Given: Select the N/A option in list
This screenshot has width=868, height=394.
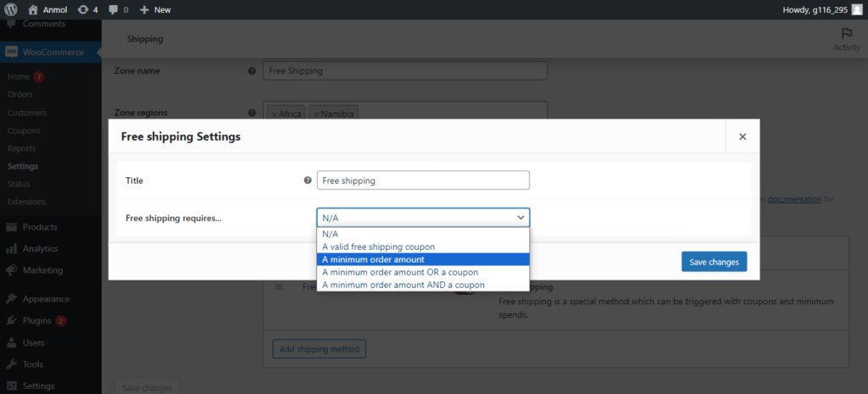Looking at the screenshot, I should (x=423, y=234).
